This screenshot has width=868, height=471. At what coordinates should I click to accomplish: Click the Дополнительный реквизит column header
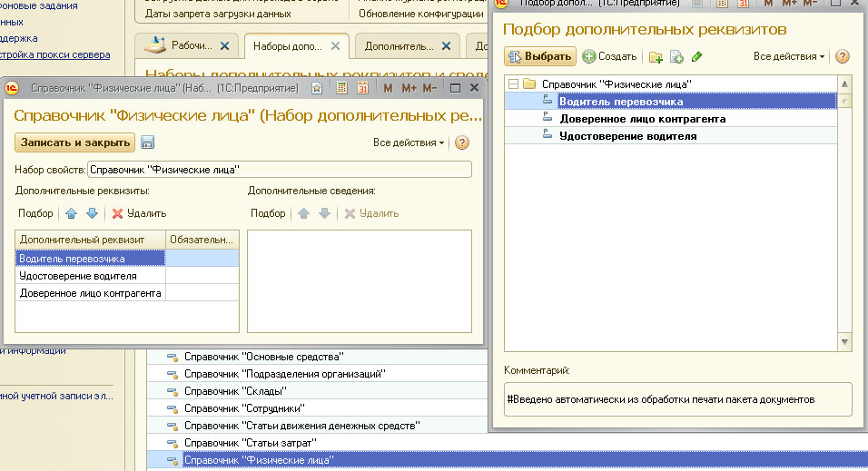(90, 240)
